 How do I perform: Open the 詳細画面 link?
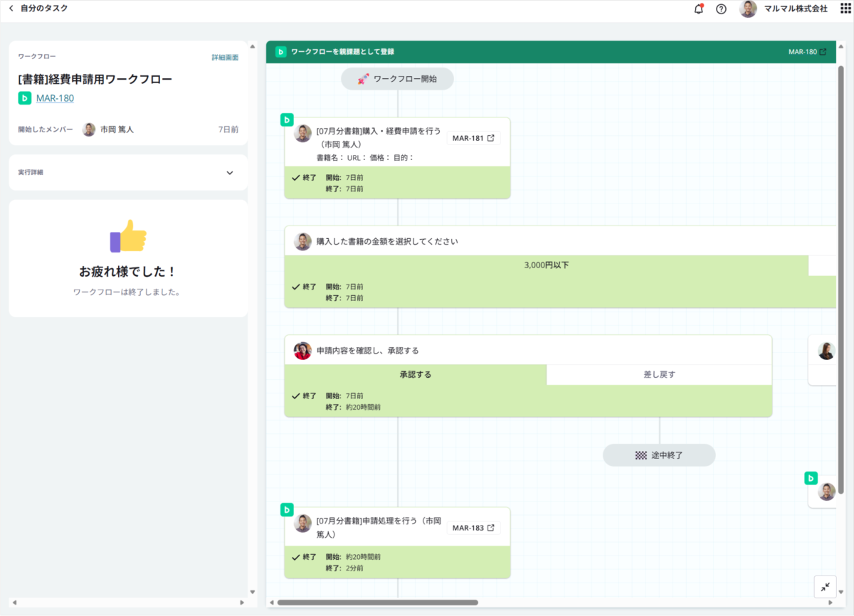coord(225,57)
